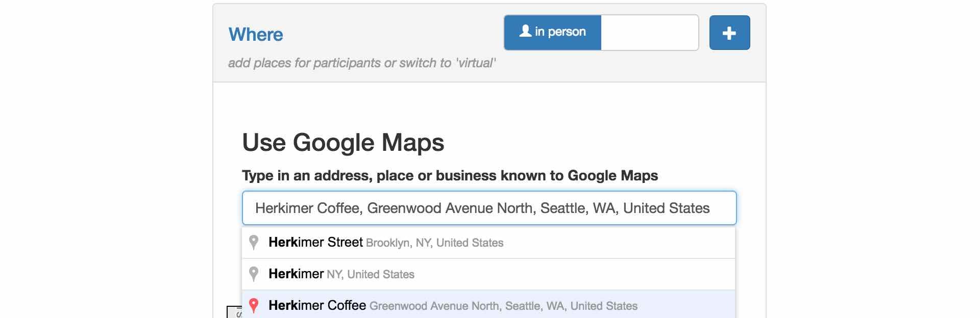Choose Herkimer NY from autocomplete list

[488, 274]
